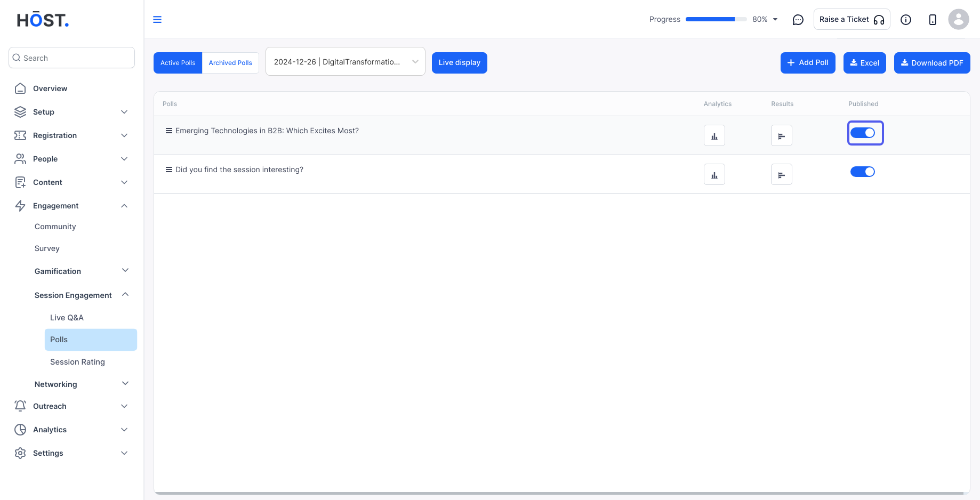Click 'Did you find the session interesting?' text
The image size is (980, 500).
click(x=239, y=170)
